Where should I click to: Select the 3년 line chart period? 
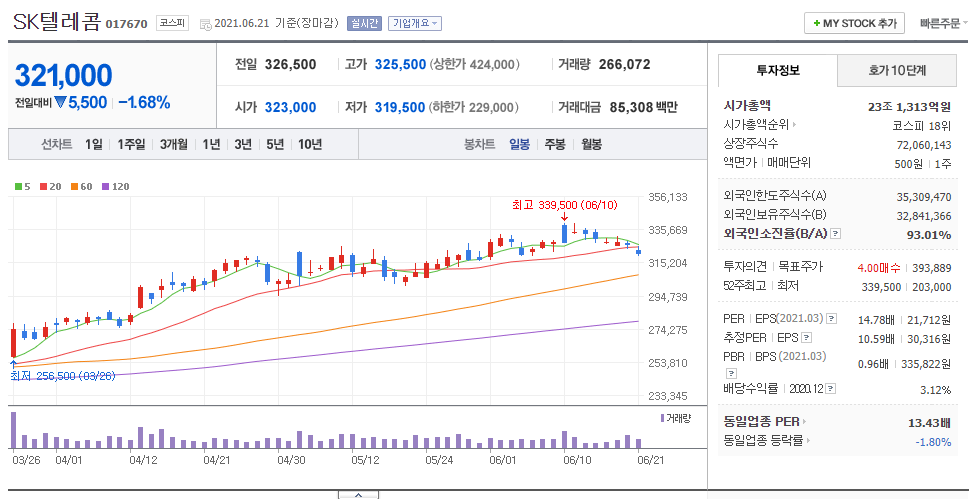pyautogui.click(x=243, y=144)
